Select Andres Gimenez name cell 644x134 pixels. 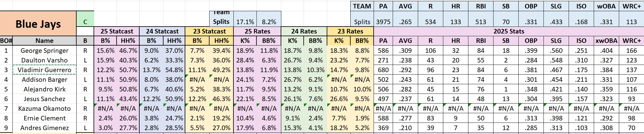[x=44, y=128]
